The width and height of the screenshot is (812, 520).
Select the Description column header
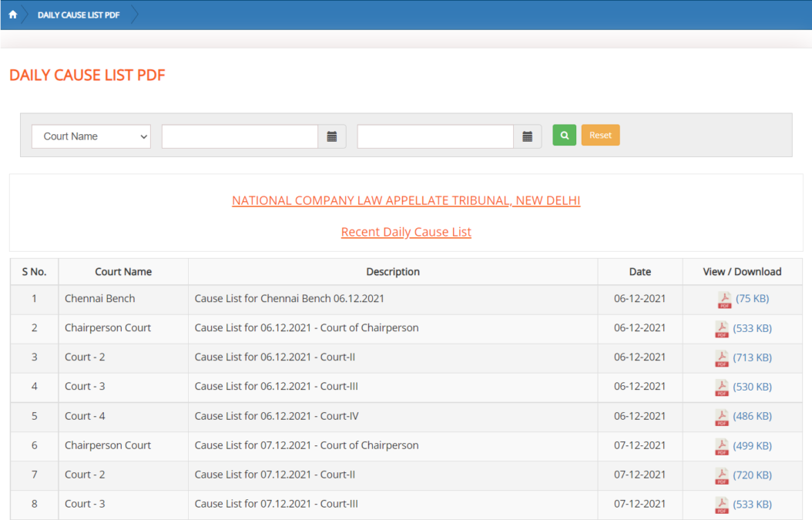coord(393,272)
